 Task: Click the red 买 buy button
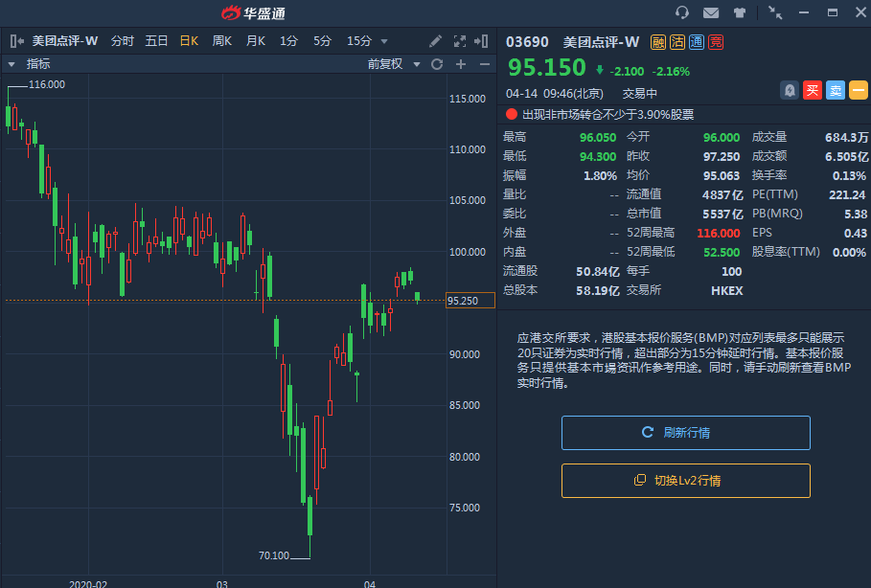pos(813,90)
